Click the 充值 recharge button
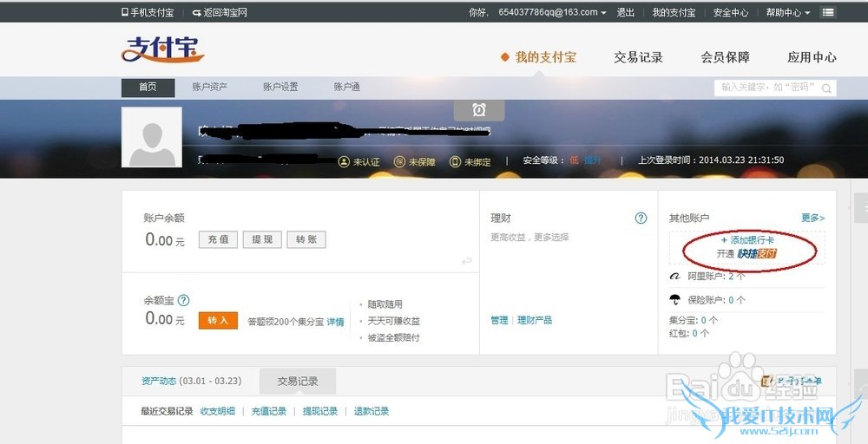868x444 pixels. click(x=218, y=239)
